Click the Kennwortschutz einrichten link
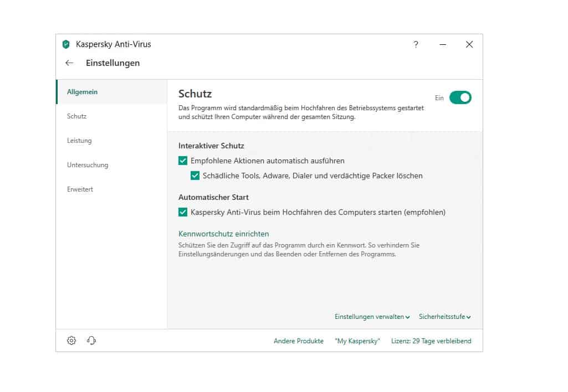Screen dimensions: 568x392 click(223, 234)
